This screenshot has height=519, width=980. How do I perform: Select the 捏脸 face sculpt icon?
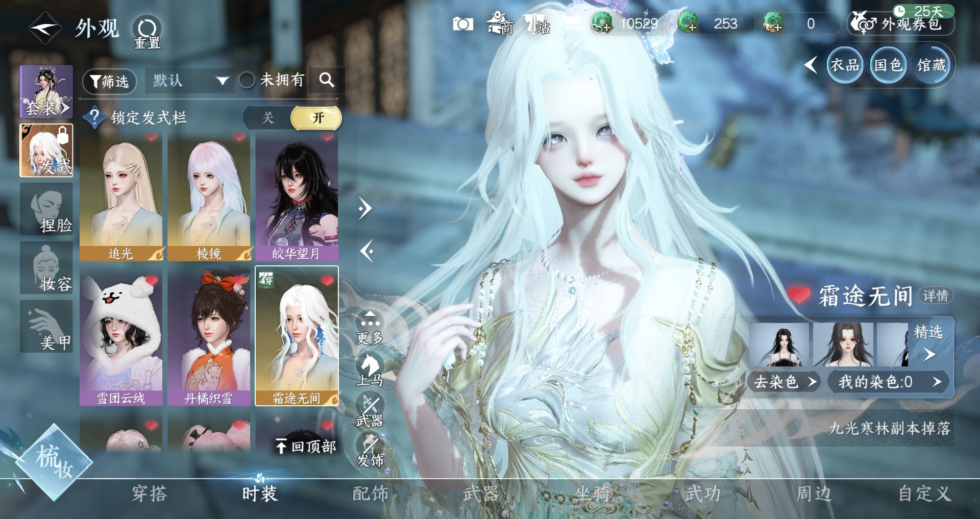point(47,210)
